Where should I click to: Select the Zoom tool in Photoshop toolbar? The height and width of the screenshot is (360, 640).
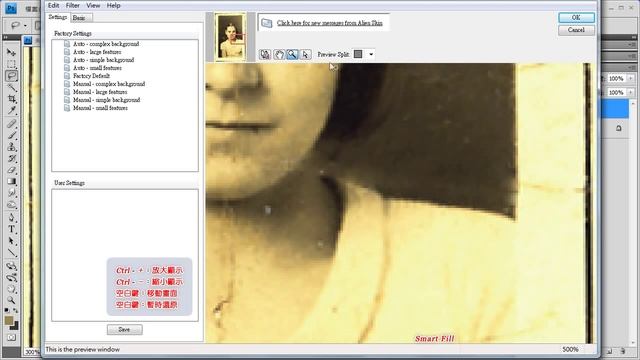11,300
